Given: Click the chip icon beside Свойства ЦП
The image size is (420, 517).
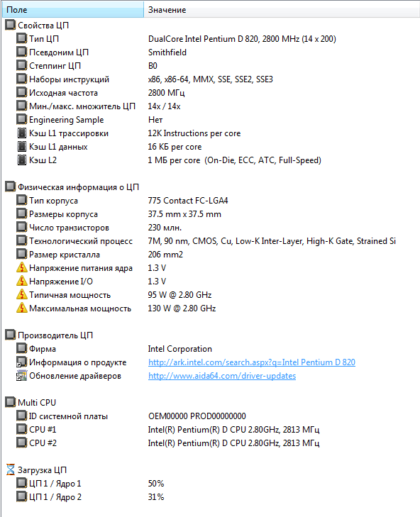Looking at the screenshot, I should pos(10,25).
